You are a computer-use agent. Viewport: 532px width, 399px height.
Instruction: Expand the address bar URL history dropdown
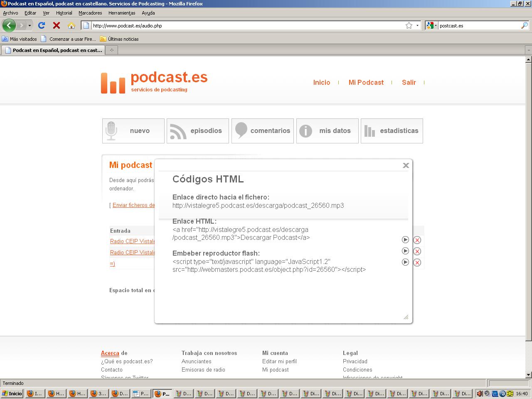click(417, 25)
